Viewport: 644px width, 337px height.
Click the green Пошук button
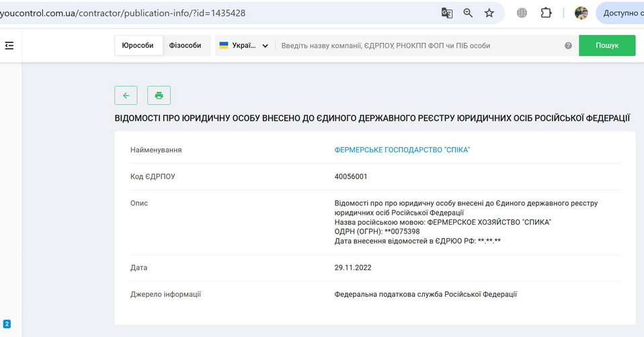point(607,46)
